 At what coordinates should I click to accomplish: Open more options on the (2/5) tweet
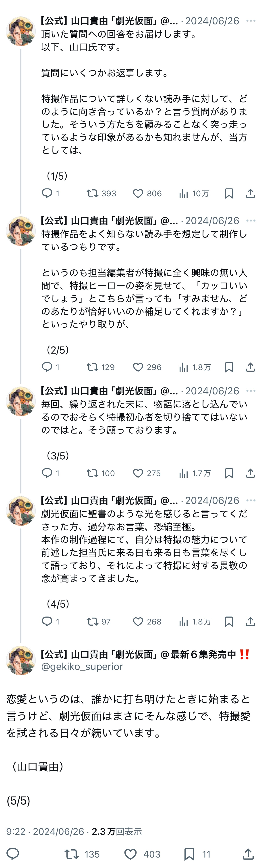tap(251, 221)
